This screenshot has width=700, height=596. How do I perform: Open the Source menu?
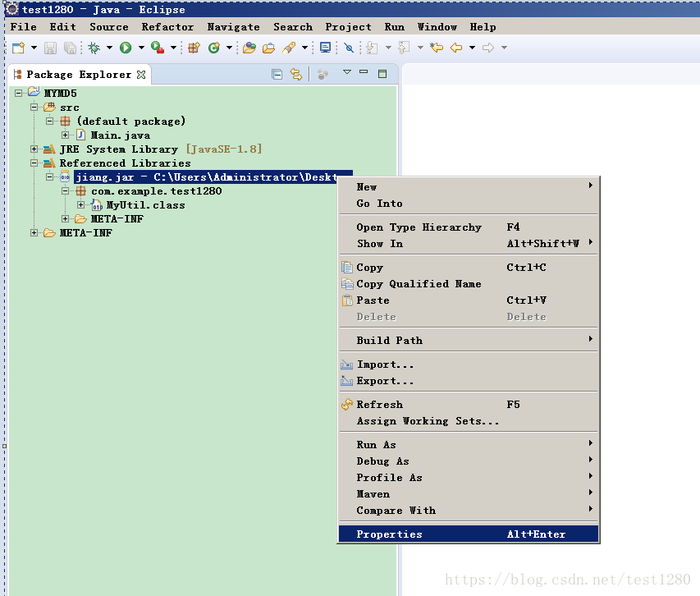click(109, 27)
